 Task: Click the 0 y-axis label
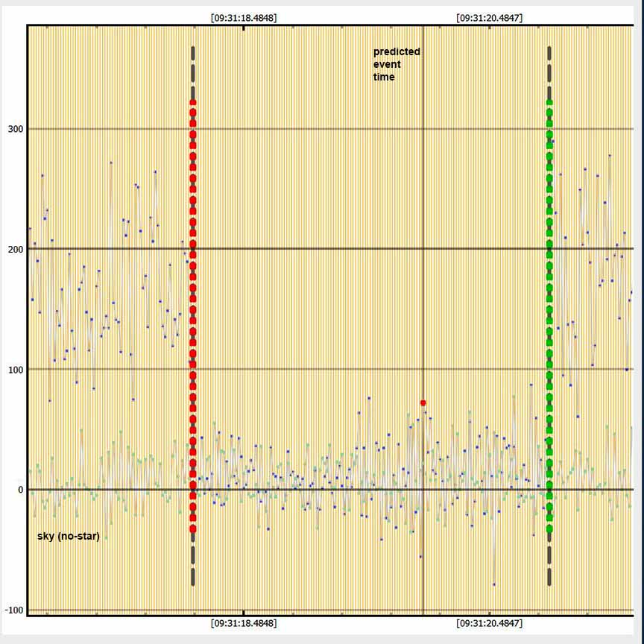coord(21,490)
